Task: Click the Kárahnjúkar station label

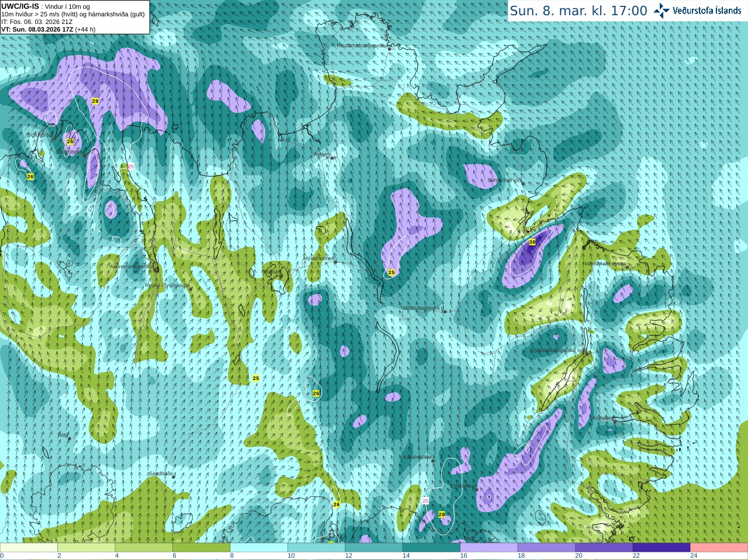Action: click(417, 457)
